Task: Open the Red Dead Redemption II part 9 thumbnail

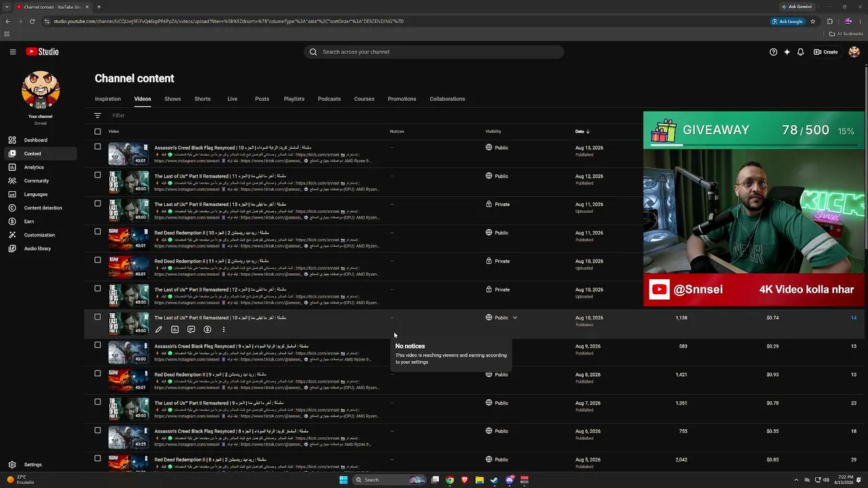Action: pos(128,380)
